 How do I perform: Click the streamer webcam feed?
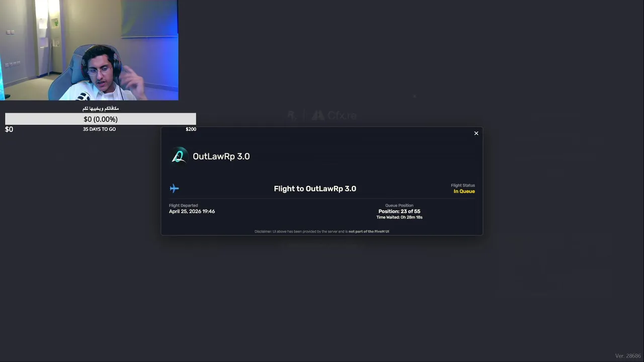coord(89,50)
